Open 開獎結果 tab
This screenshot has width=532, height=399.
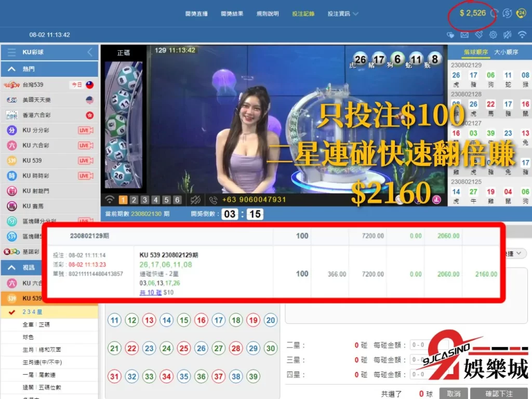(232, 14)
